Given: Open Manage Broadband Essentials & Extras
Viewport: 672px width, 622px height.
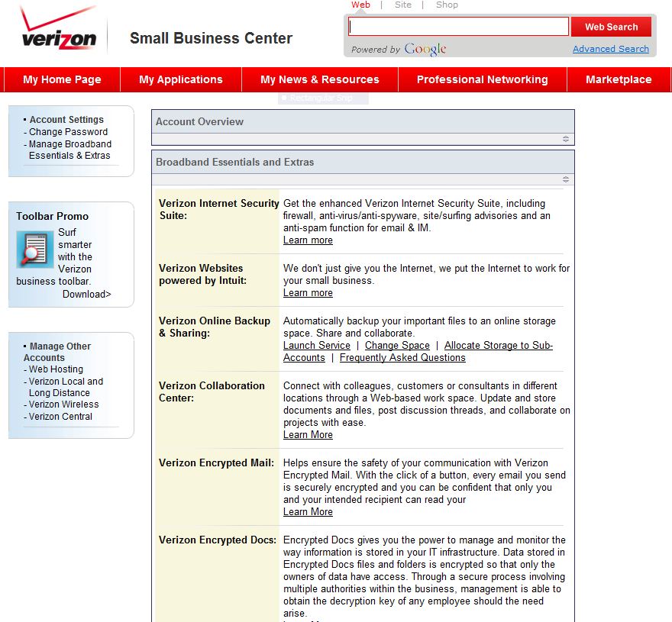Looking at the screenshot, I should pyautogui.click(x=69, y=150).
